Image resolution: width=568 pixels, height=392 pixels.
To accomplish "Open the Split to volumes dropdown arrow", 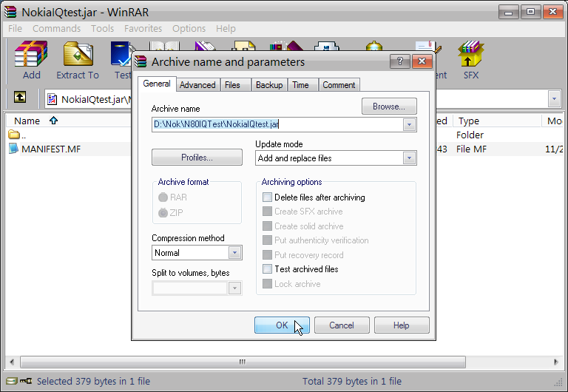I will pos(234,288).
